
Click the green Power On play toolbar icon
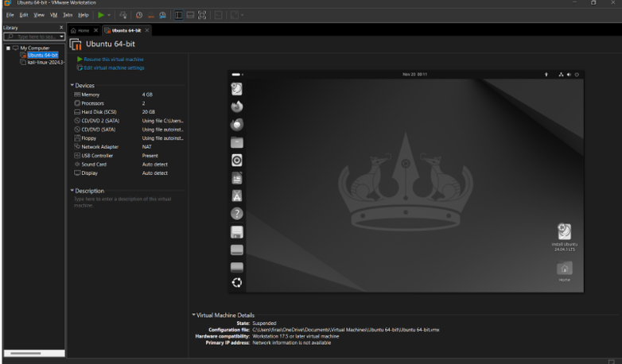click(101, 15)
